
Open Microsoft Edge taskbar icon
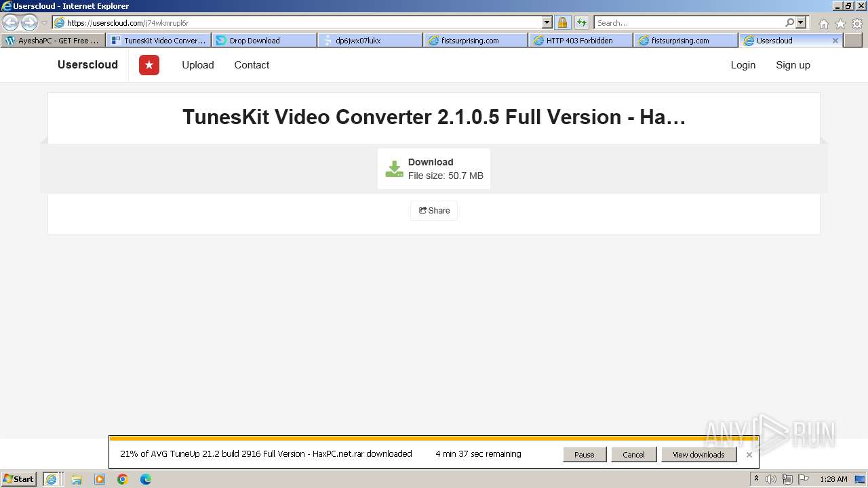146,479
